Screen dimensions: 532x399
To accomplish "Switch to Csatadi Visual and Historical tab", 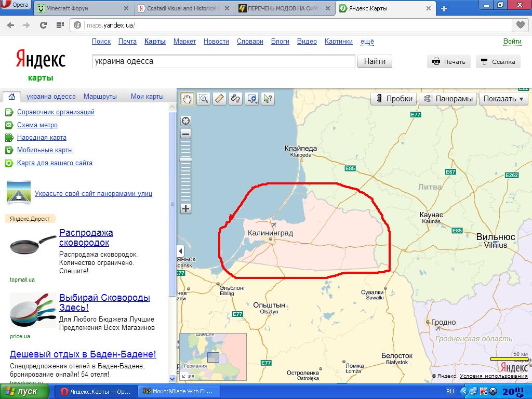I will pos(184,8).
